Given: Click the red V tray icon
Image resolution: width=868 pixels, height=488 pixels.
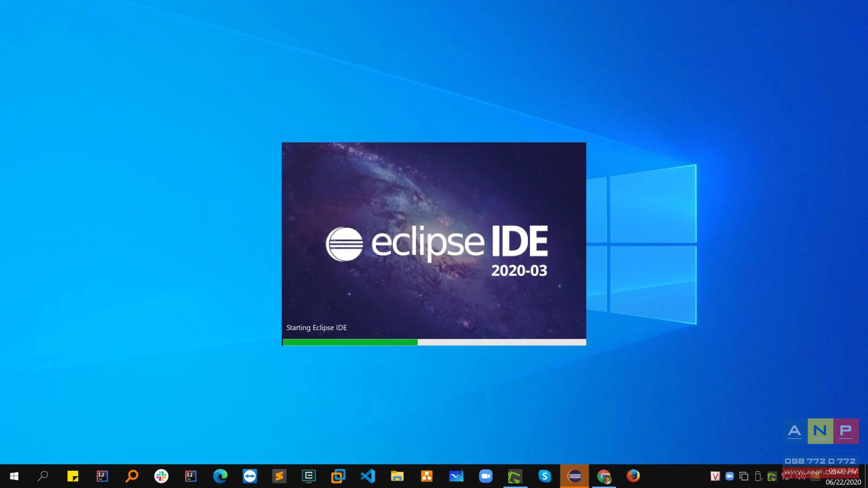Looking at the screenshot, I should [x=715, y=476].
